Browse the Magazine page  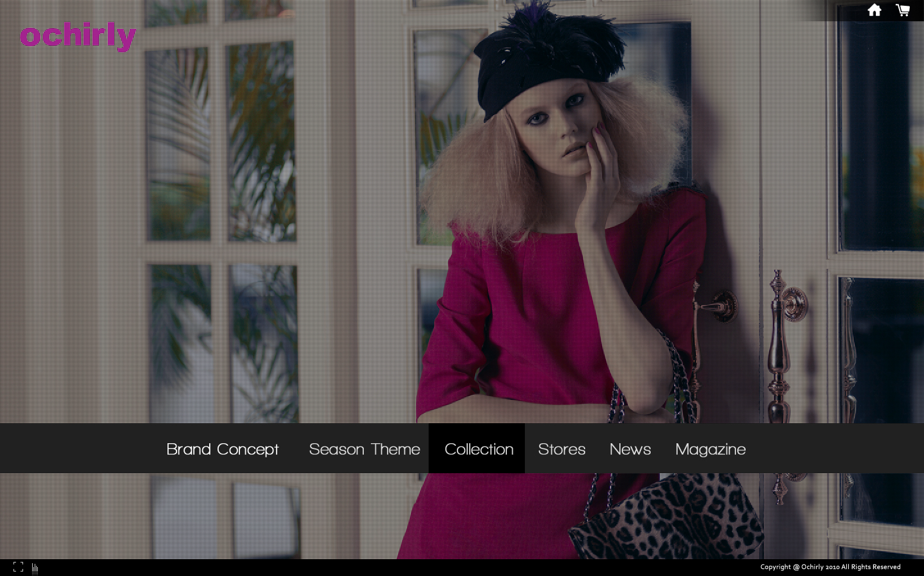tap(710, 449)
